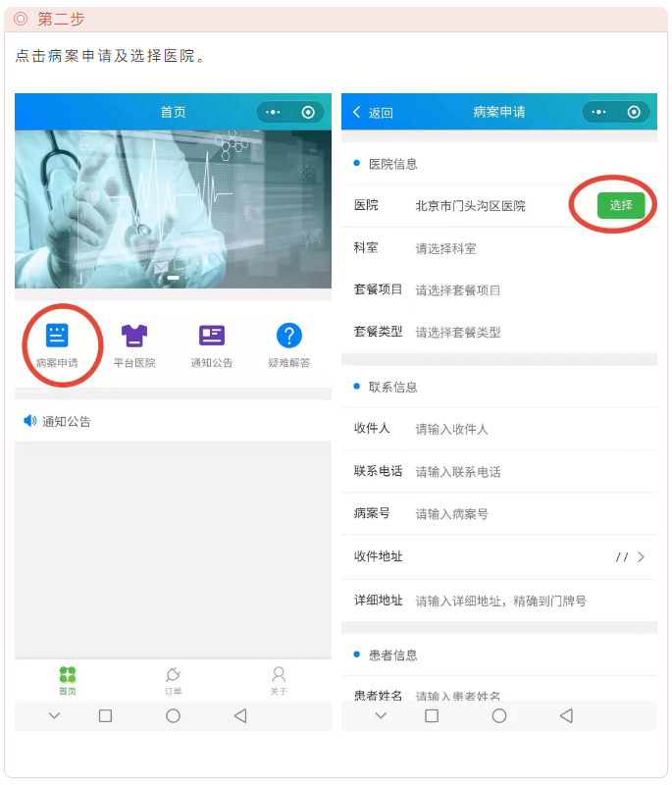Viewport: 672px width, 785px height.
Task: Open the 通知公告 icon in shortcut row
Action: click(212, 337)
